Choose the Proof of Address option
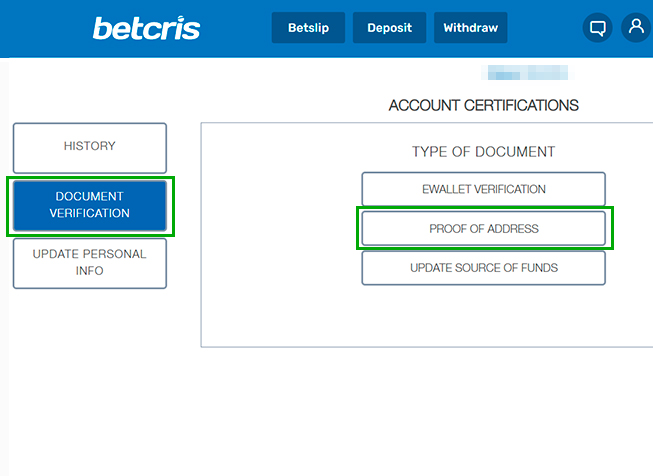Screen dimensions: 653x476 pos(484,228)
